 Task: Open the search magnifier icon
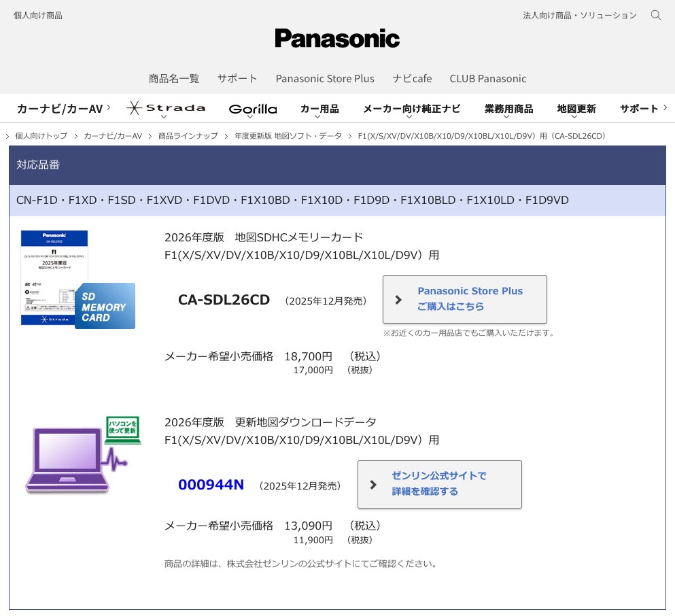click(x=655, y=15)
